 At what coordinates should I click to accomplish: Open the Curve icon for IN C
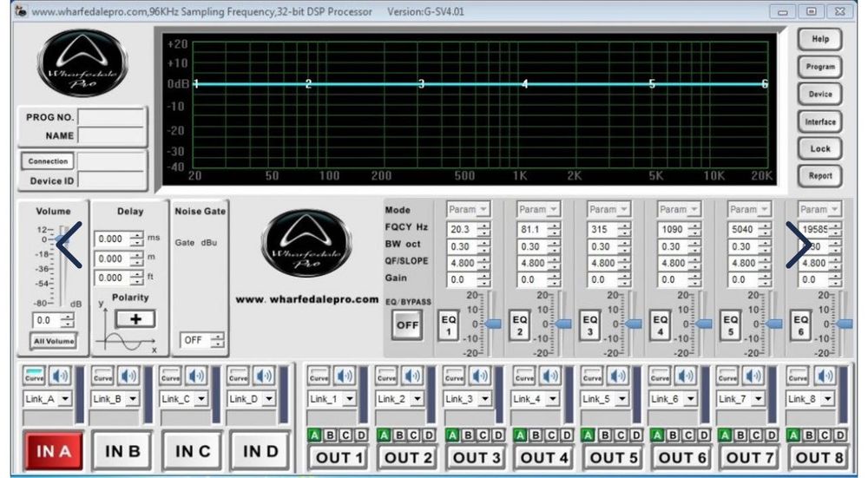171,377
